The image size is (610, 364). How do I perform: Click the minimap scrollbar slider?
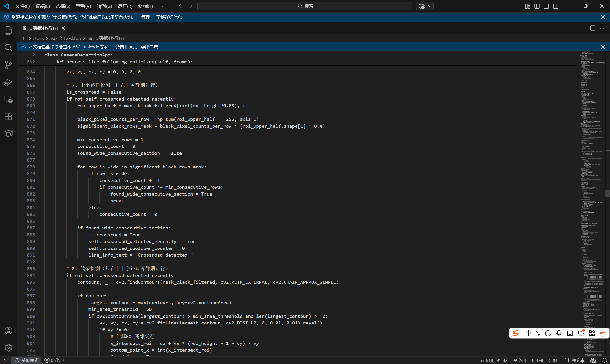point(607,193)
